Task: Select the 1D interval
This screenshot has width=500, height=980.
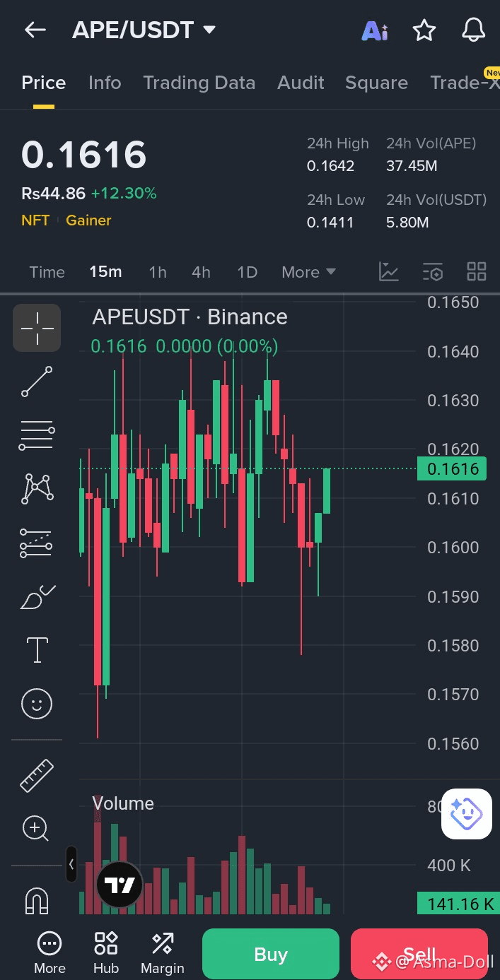Action: 247,272
